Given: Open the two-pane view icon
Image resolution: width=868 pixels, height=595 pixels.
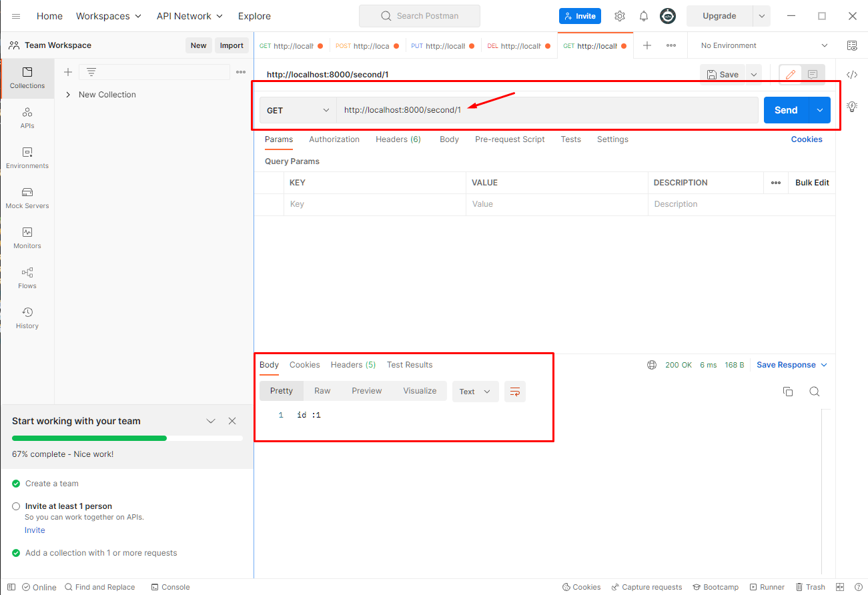Looking at the screenshot, I should tap(841, 587).
